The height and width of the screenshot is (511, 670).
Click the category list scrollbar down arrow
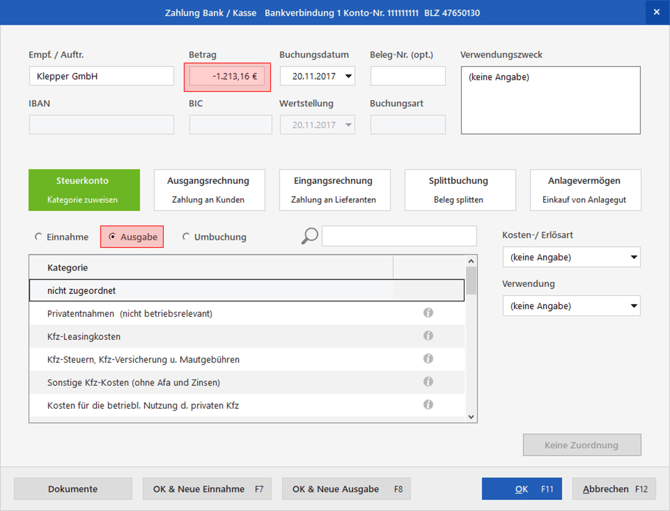[x=472, y=417]
